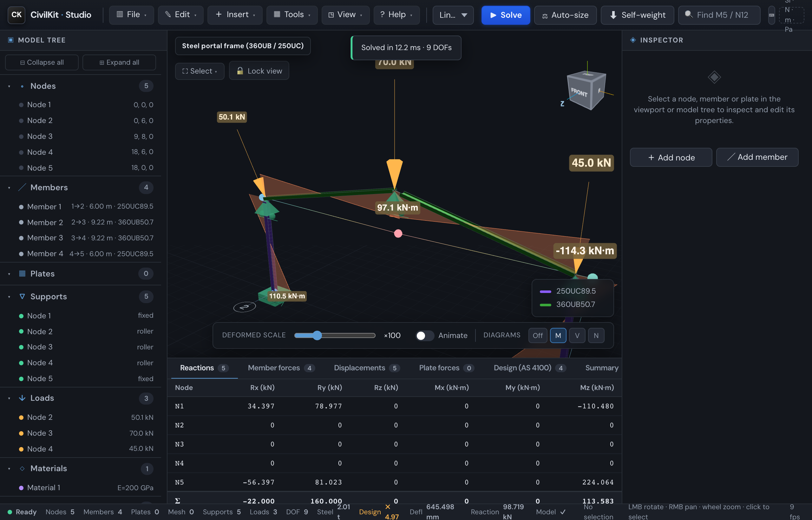The width and height of the screenshot is (812, 520).
Task: Click the Supports triangle icon in tree
Action: pos(22,296)
